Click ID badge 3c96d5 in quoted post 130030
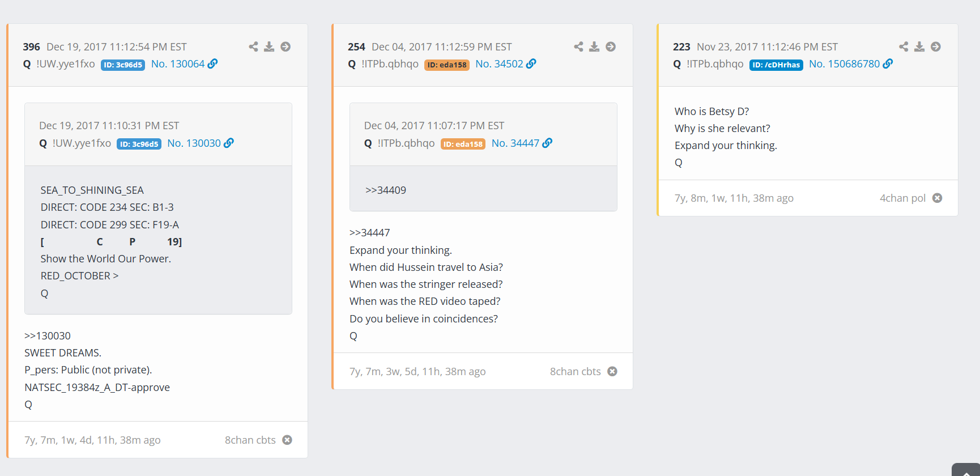Image resolution: width=980 pixels, height=476 pixels. (x=139, y=144)
